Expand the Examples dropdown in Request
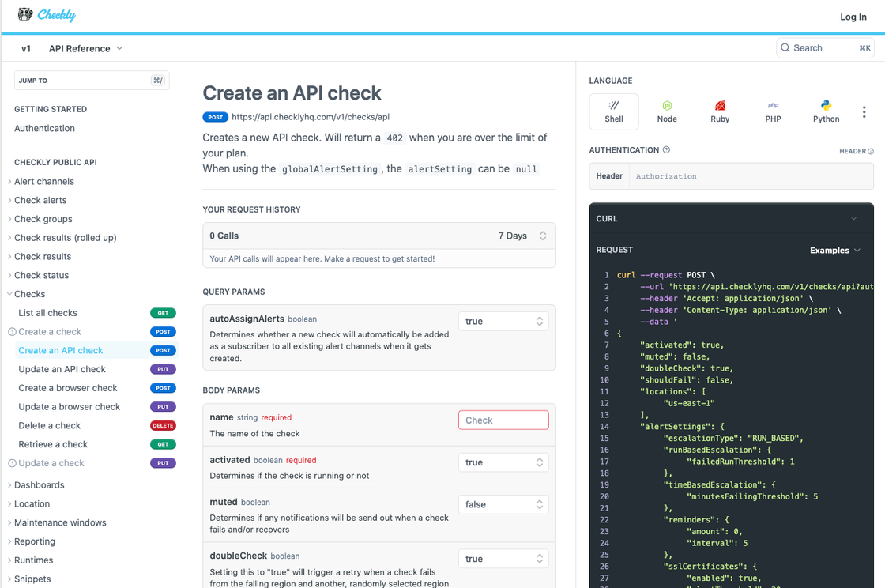The height and width of the screenshot is (588, 885). click(834, 250)
